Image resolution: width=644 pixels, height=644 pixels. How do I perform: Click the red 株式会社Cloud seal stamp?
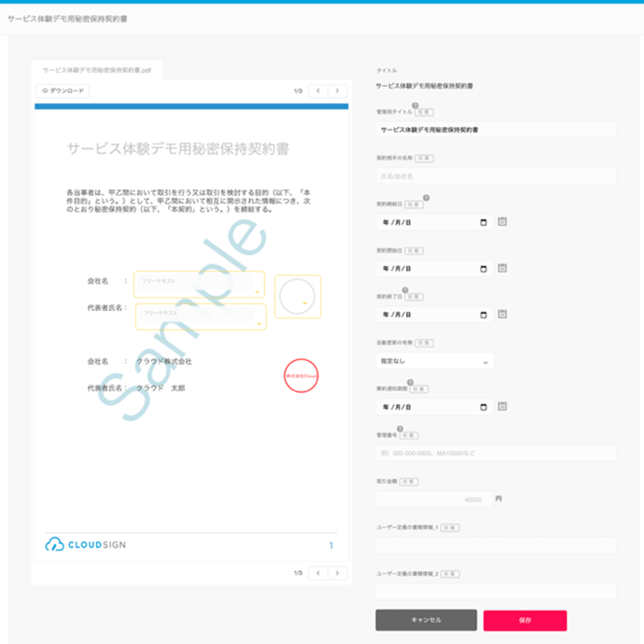301,376
